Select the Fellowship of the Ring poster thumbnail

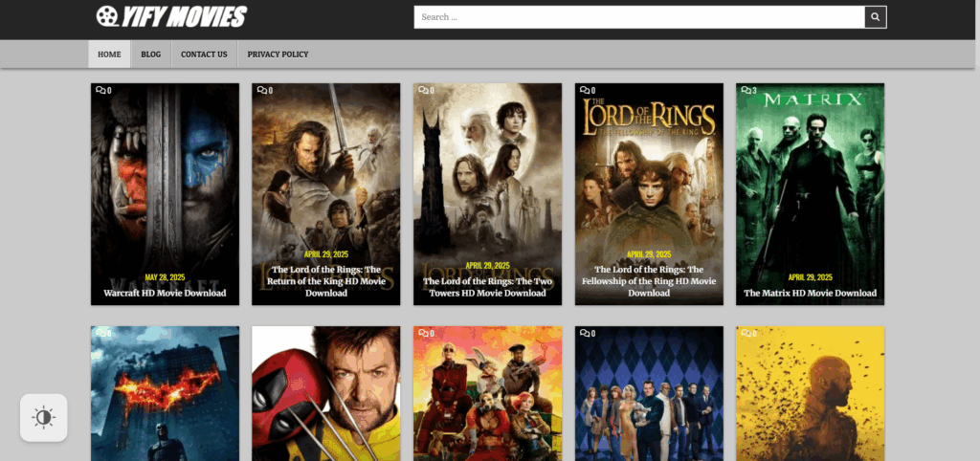click(649, 172)
